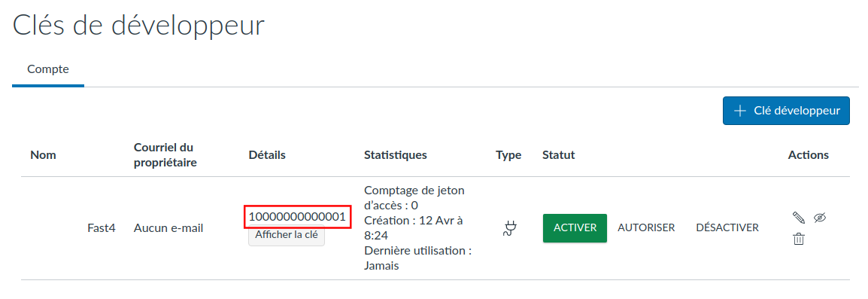Click the Clés de développeur page heading
This screenshot has width=868, height=299.
[138, 25]
